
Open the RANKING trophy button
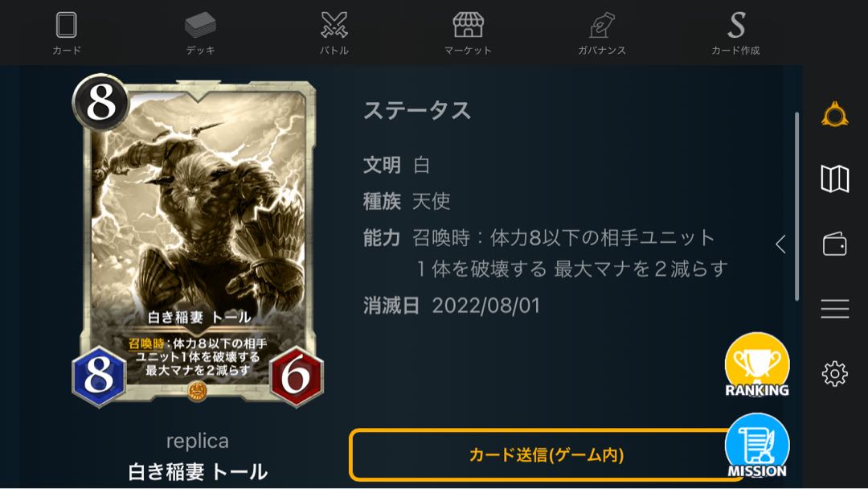tap(757, 365)
